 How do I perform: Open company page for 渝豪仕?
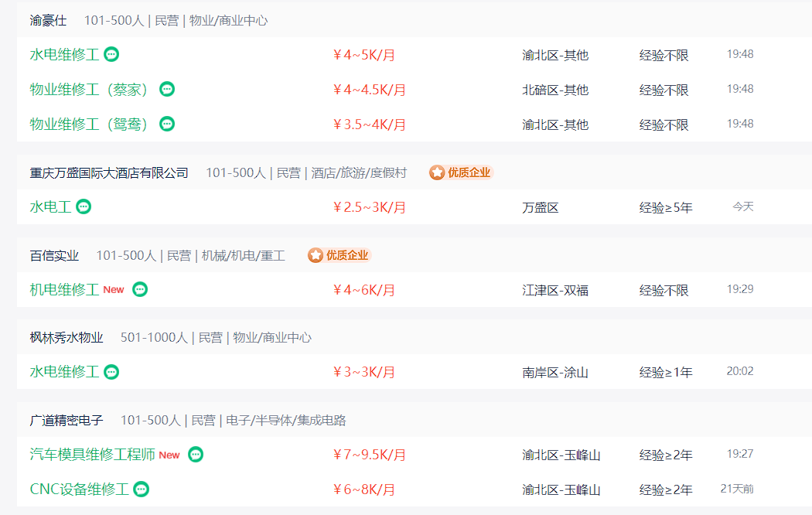pos(48,21)
